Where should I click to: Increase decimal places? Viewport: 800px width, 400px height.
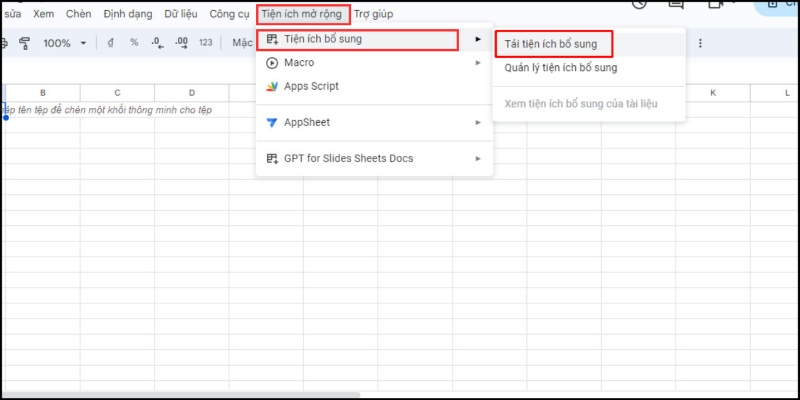point(181,43)
